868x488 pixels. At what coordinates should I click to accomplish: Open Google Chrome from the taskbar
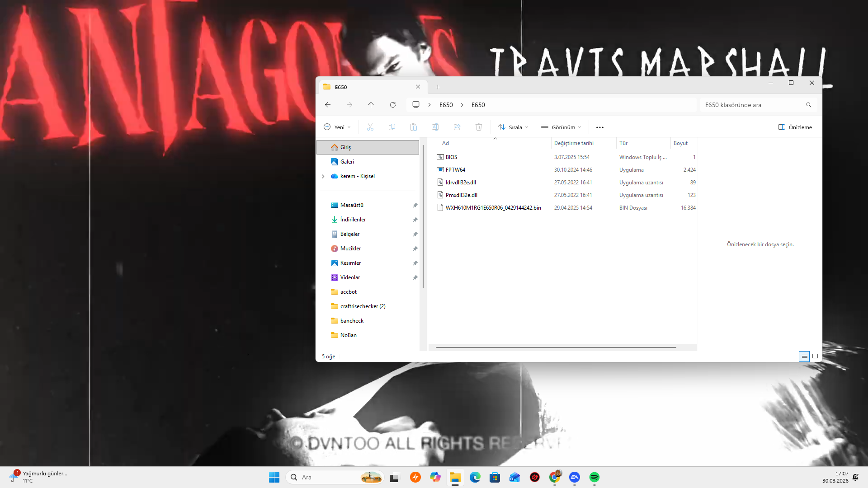[555, 477]
